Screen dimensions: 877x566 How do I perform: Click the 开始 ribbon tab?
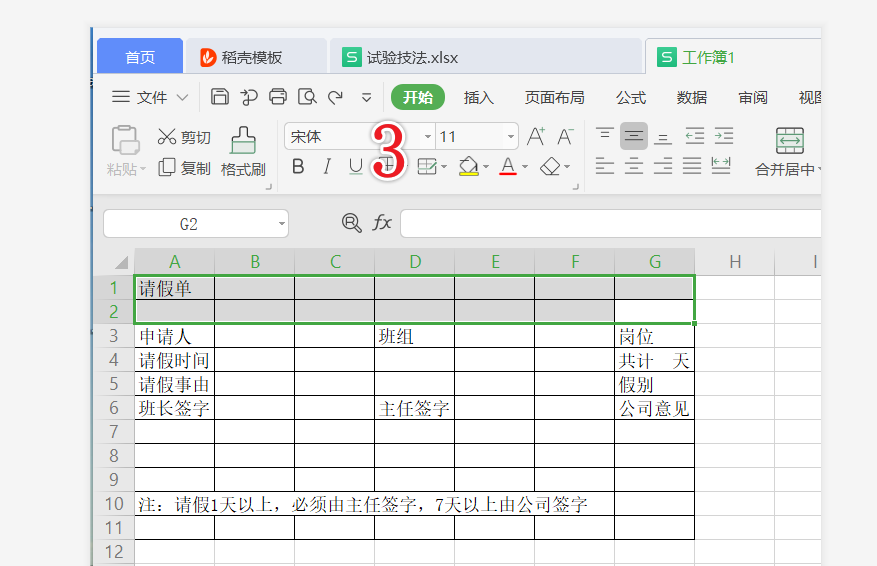[418, 97]
